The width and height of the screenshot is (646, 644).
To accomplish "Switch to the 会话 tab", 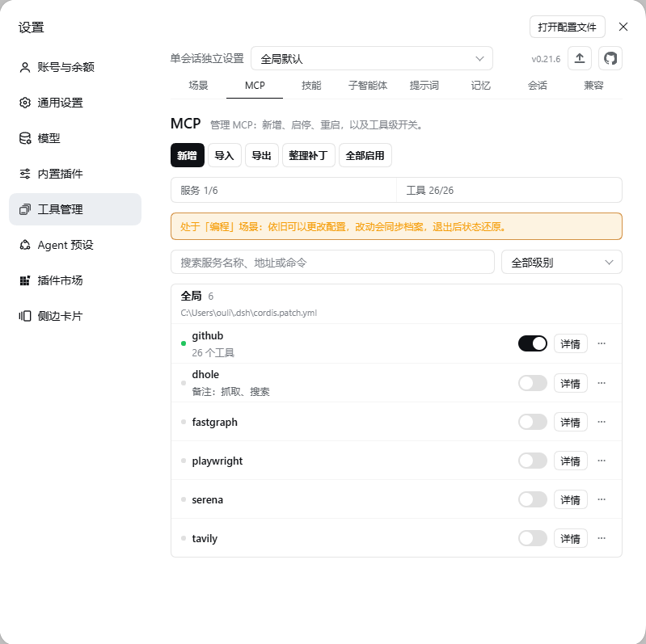I will pos(537,85).
